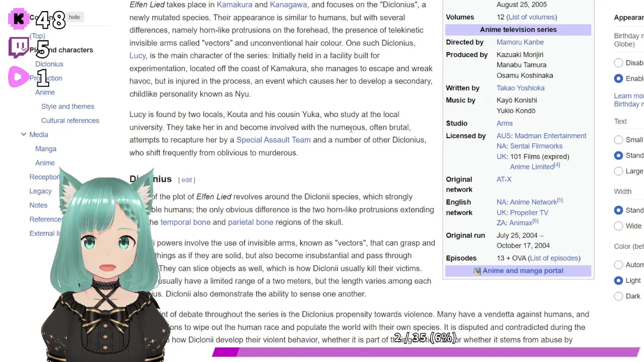644x362 pixels.
Task: Click footnote reference 4 after Anime Limited
Action: click(x=557, y=165)
